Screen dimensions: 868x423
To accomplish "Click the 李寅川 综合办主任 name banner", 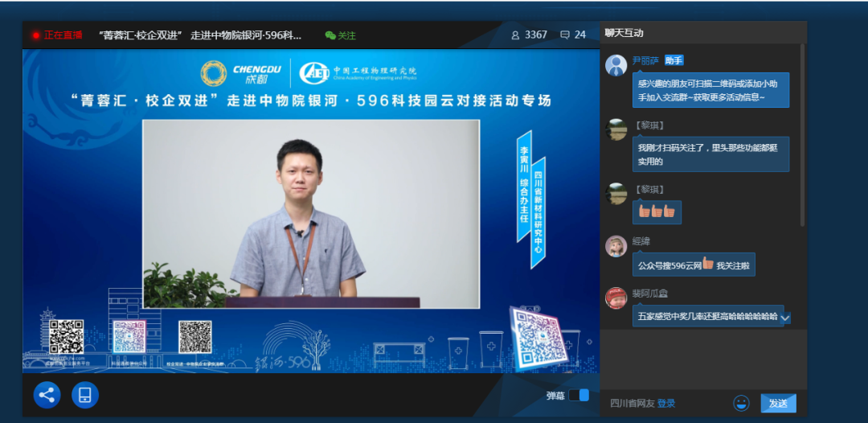I will click(x=524, y=187).
